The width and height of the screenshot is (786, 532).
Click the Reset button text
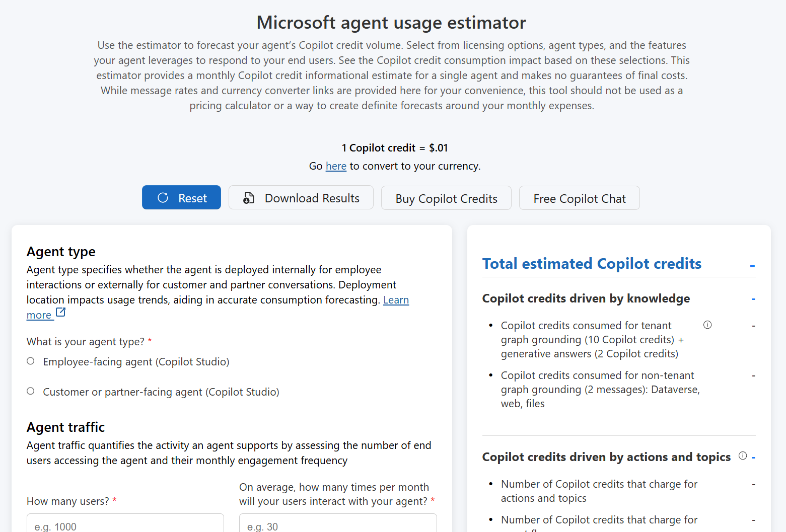192,198
